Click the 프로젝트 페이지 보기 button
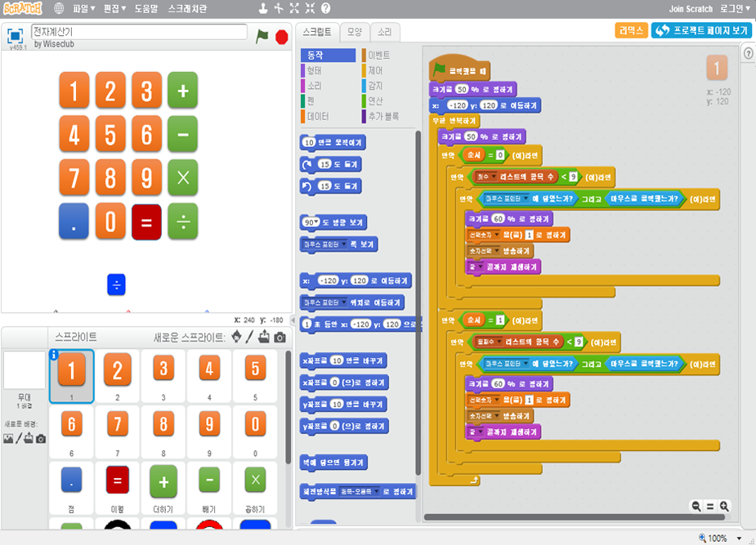The image size is (756, 545). tap(702, 30)
